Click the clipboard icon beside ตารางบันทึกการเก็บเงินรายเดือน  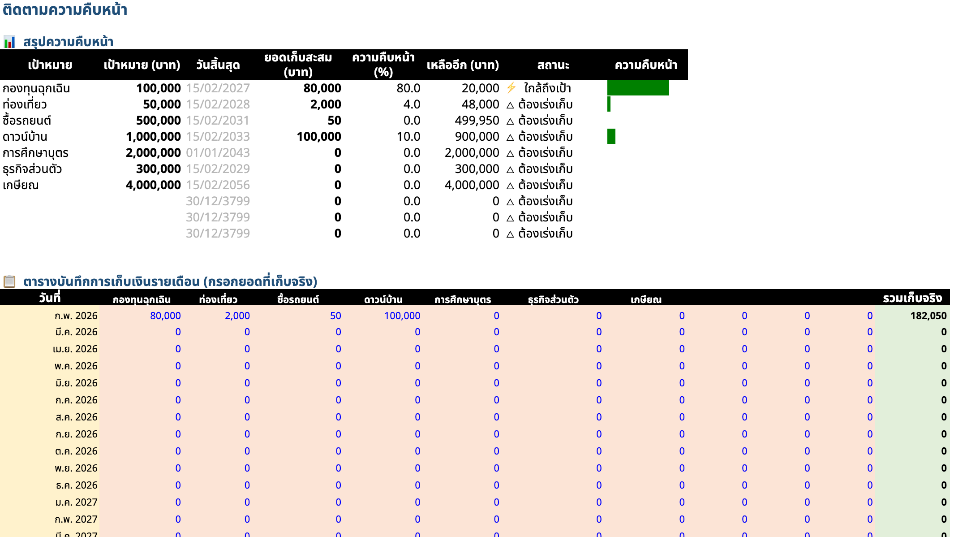[x=9, y=281]
